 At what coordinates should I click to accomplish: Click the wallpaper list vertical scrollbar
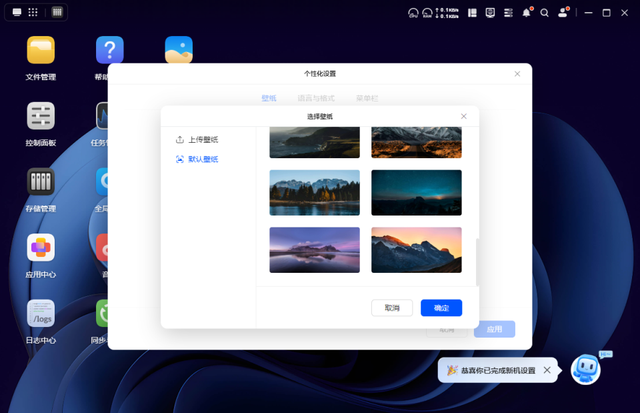477,262
